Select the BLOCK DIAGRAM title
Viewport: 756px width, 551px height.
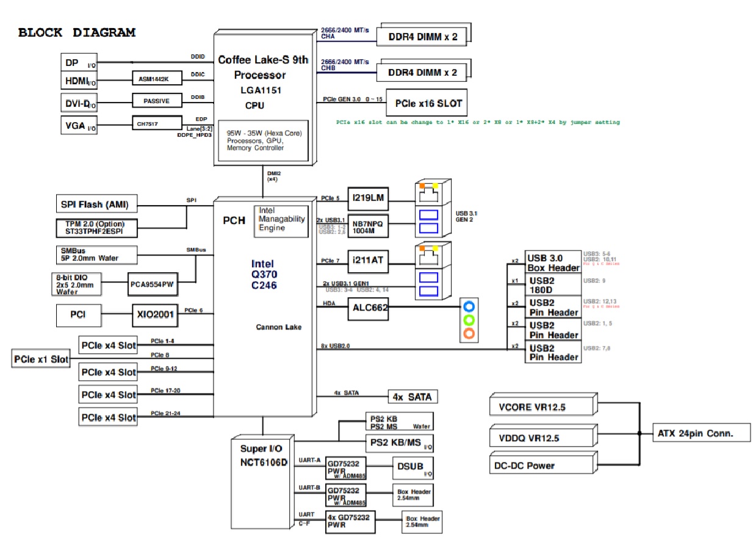[77, 33]
